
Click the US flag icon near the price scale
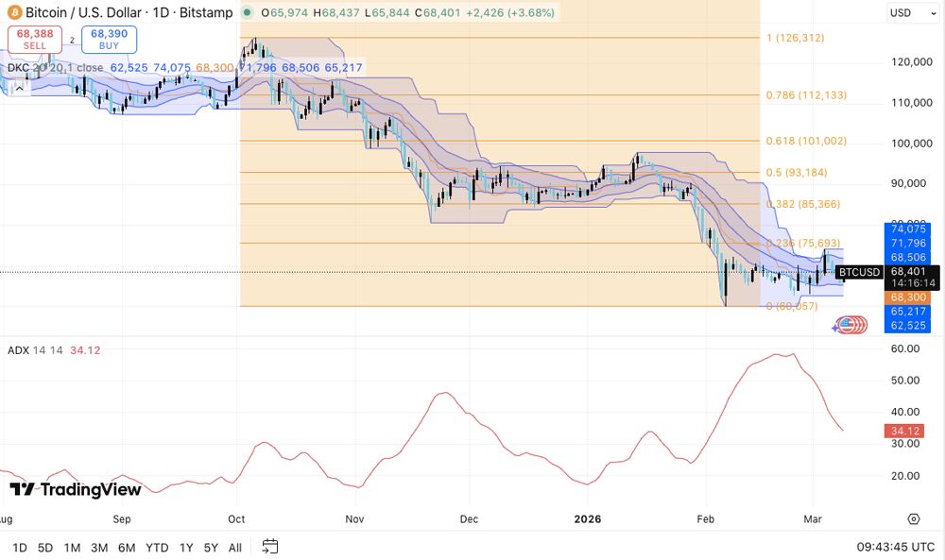[852, 324]
